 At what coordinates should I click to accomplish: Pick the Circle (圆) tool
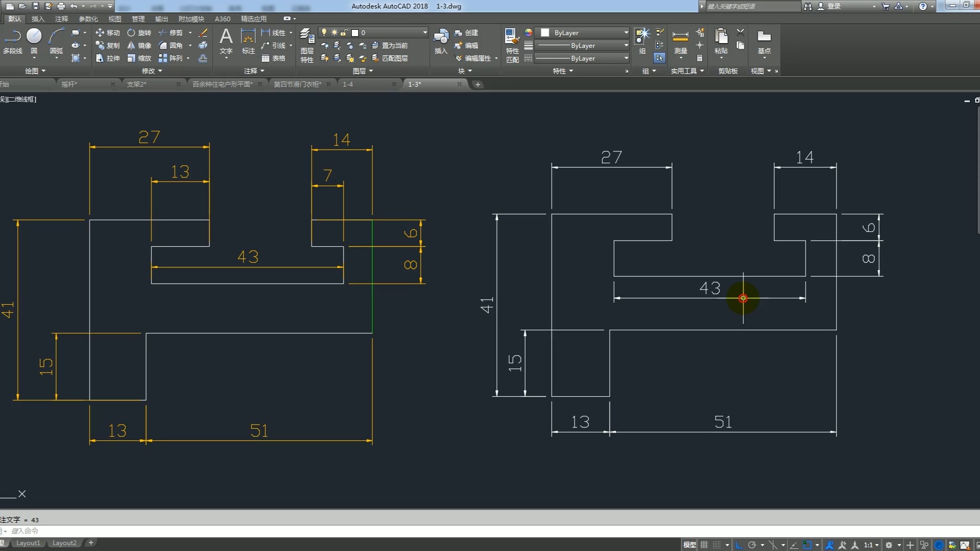(34, 41)
